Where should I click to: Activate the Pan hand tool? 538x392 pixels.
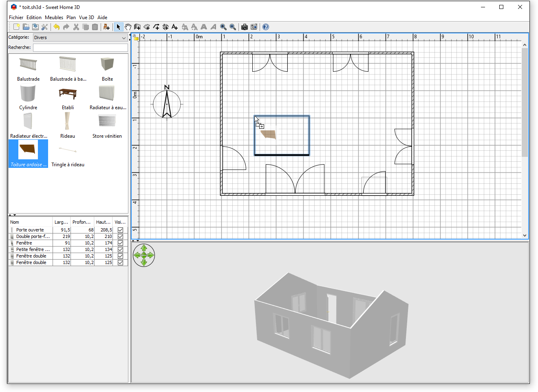[x=128, y=27]
